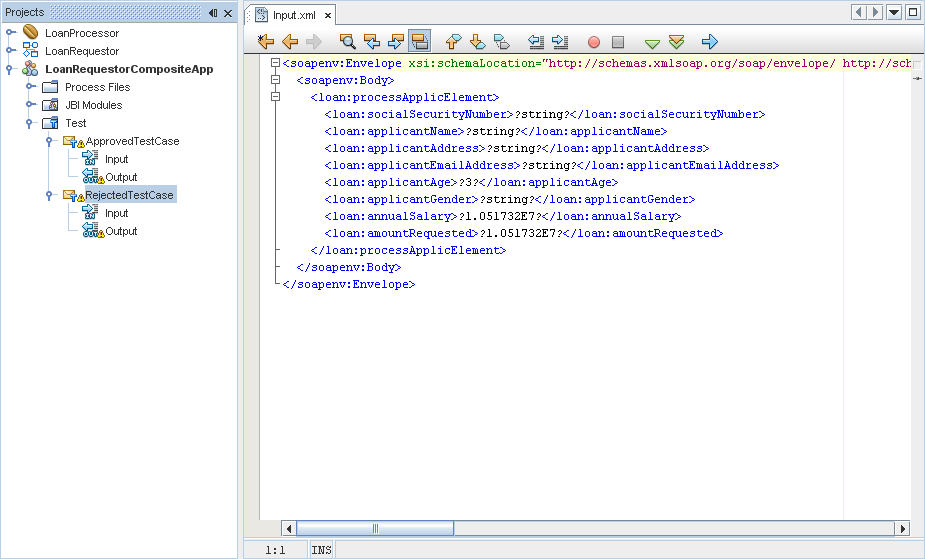Image resolution: width=925 pixels, height=559 pixels.
Task: Collapse soapenv:Envelope code fold
Action: point(275,63)
